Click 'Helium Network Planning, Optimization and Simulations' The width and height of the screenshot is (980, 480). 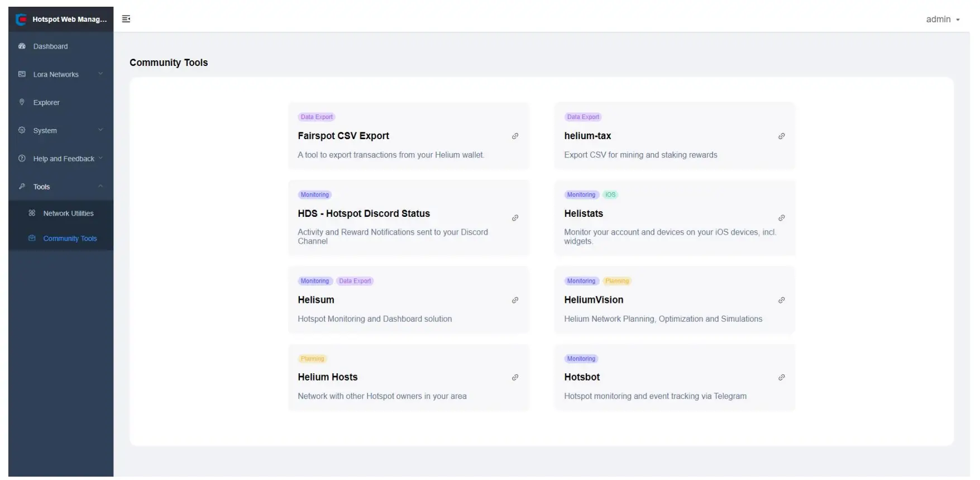663,319
